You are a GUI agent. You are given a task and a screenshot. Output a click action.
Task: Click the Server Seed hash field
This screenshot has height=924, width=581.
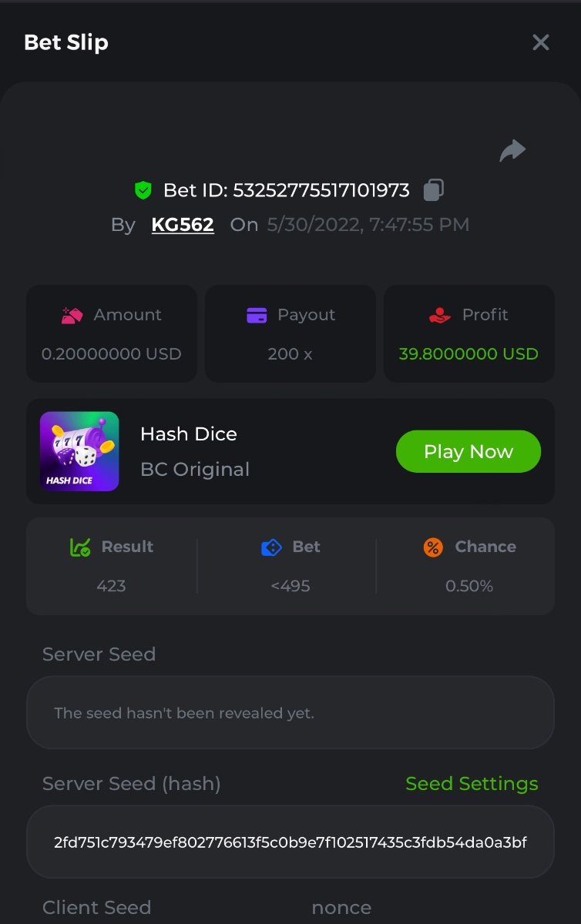(x=290, y=842)
